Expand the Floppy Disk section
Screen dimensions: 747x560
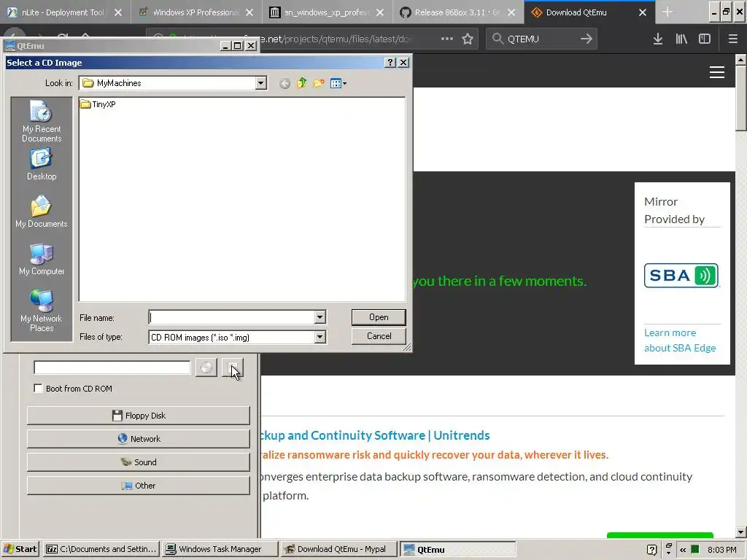(138, 415)
